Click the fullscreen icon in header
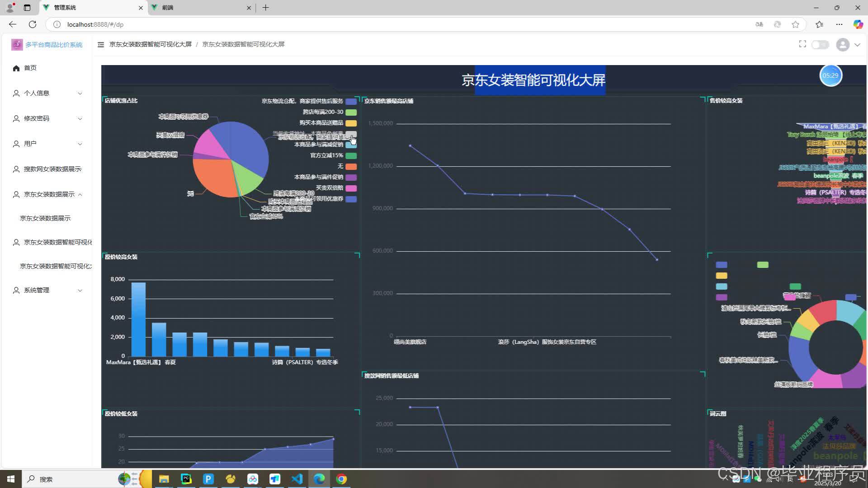Image resolution: width=868 pixels, height=488 pixels. pyautogui.click(x=802, y=44)
